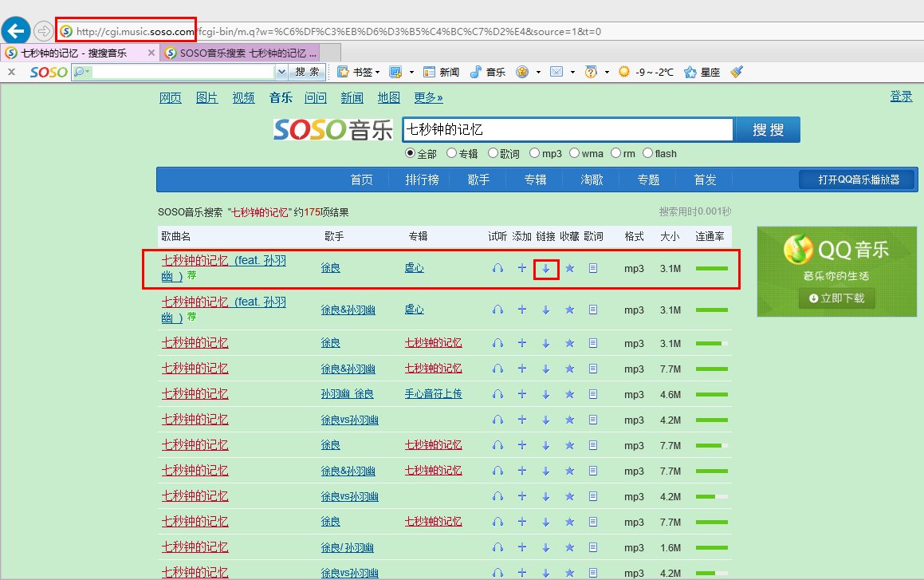Switch to the 排行榜 navigation tab
This screenshot has height=580, width=924.
[421, 180]
